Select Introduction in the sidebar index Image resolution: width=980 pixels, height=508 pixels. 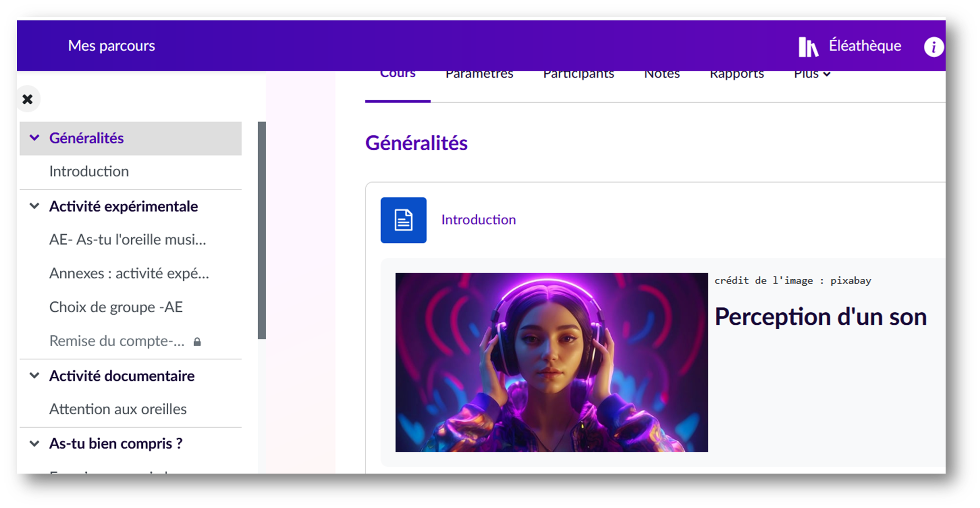point(89,171)
